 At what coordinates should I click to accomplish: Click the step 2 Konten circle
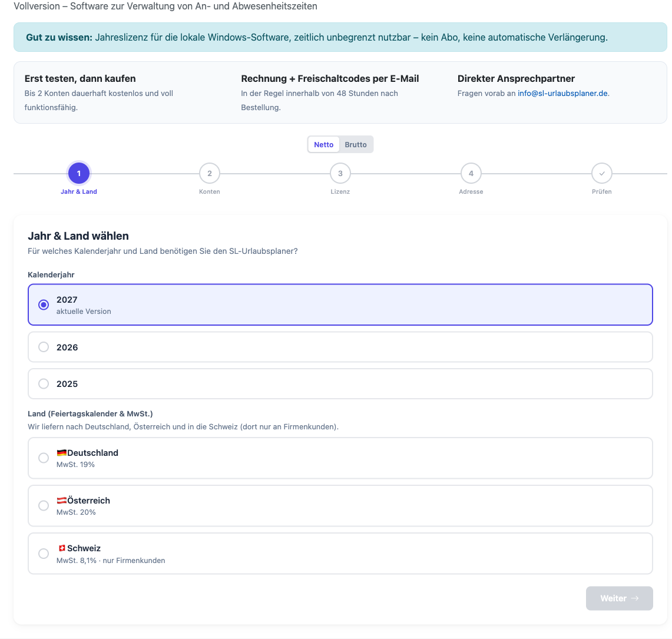click(x=210, y=174)
